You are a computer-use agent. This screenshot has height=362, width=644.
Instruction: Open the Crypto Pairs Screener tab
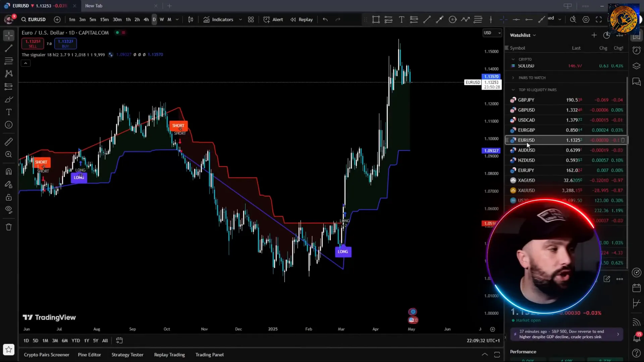(47, 355)
